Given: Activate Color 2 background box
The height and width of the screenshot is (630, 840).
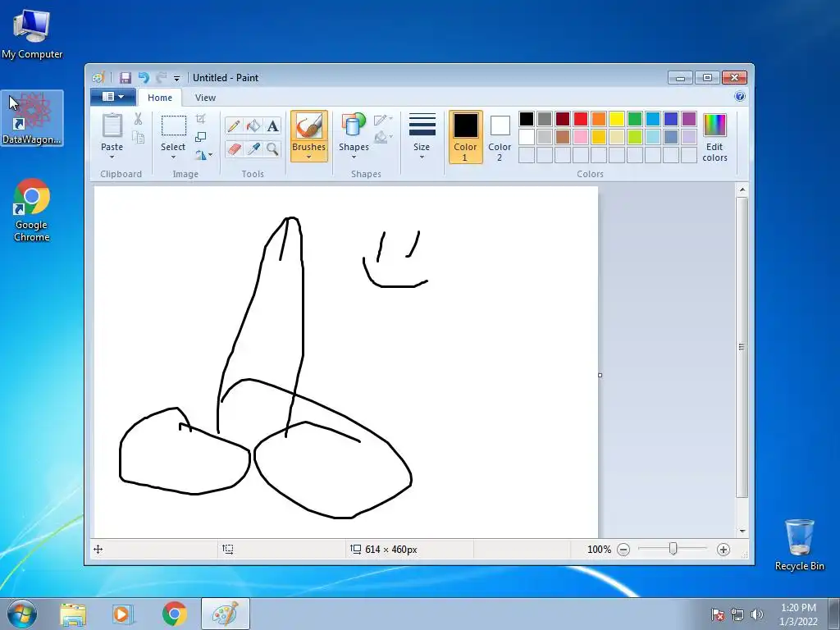Looking at the screenshot, I should (500, 137).
